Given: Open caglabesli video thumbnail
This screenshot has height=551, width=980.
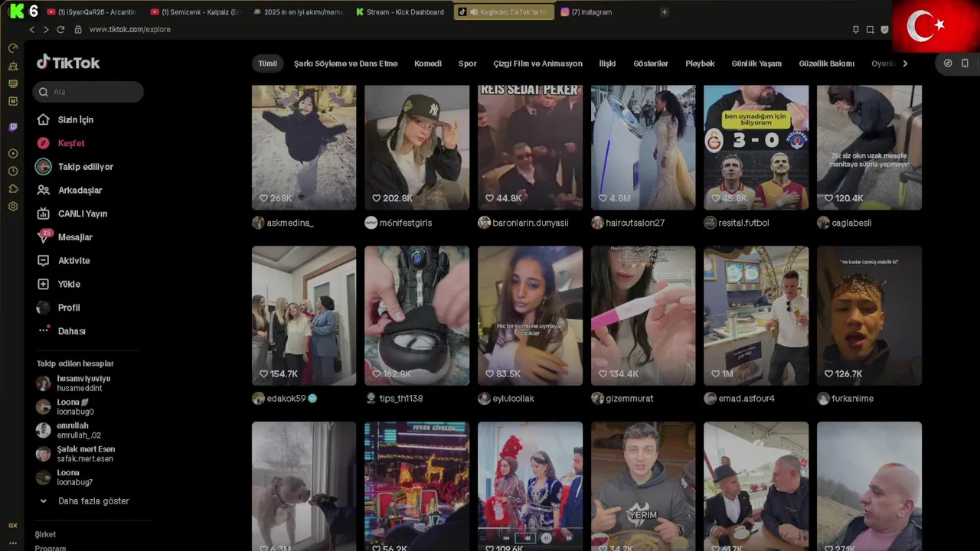Looking at the screenshot, I should coord(869,147).
